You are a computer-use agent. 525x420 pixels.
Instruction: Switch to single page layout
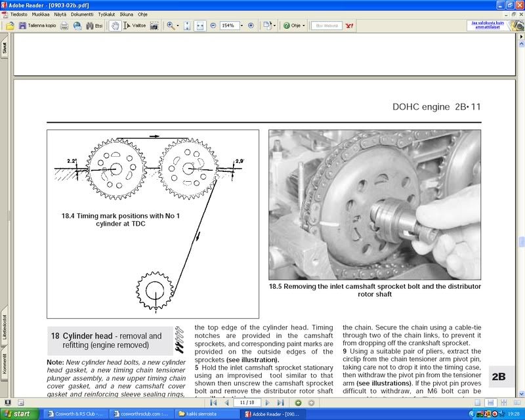click(x=478, y=402)
